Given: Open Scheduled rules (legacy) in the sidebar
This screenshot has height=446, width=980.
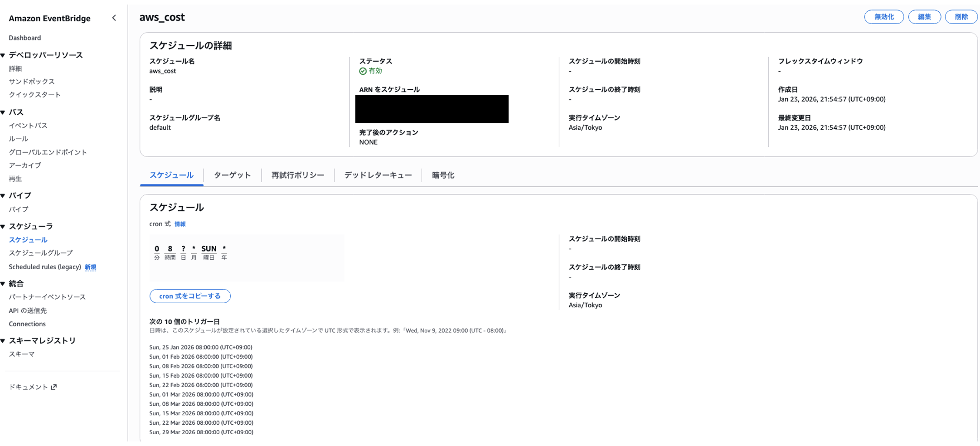Looking at the screenshot, I should tap(45, 267).
